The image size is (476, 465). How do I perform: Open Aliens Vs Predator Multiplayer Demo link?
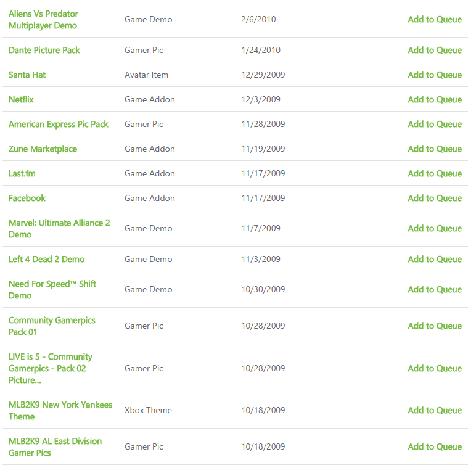click(43, 20)
